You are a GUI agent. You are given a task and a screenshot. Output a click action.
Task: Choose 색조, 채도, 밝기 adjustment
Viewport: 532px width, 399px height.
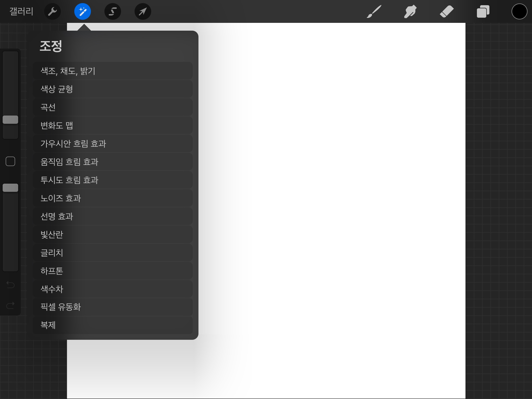point(113,71)
